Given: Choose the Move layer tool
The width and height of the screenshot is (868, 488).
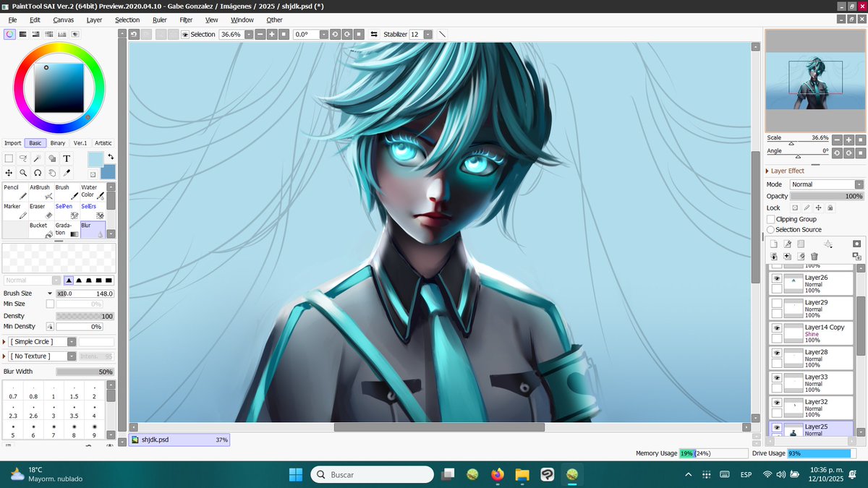Looking at the screenshot, I should pos(9,173).
